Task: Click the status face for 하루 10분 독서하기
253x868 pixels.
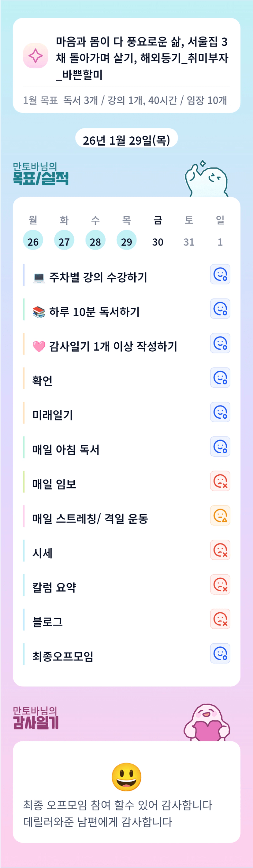Action: click(x=220, y=309)
